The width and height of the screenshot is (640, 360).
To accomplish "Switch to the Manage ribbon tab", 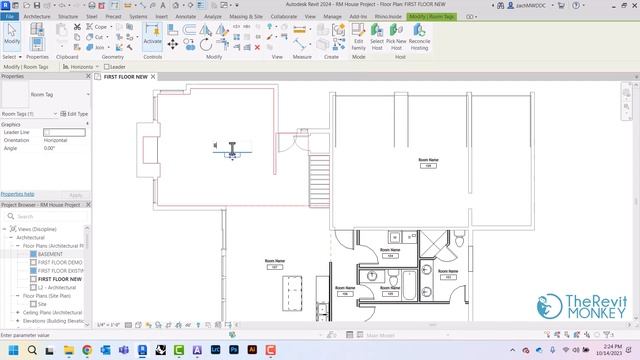I will (x=332, y=17).
